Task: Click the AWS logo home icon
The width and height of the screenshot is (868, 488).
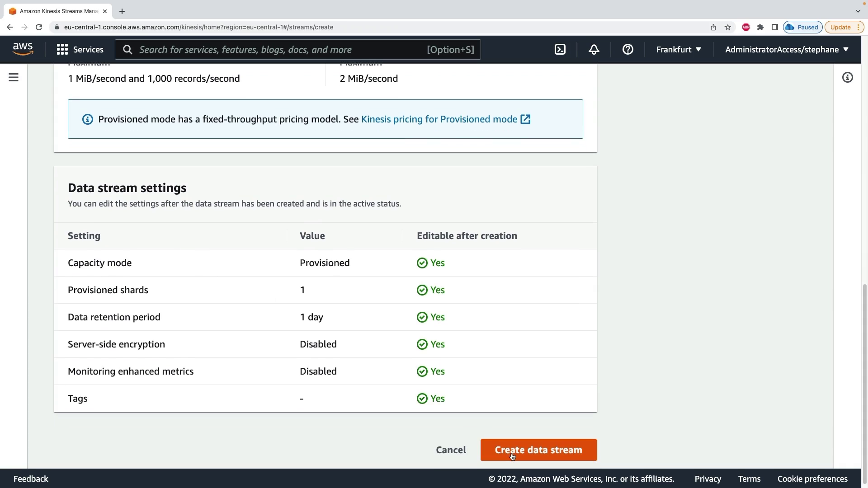Action: coord(23,49)
